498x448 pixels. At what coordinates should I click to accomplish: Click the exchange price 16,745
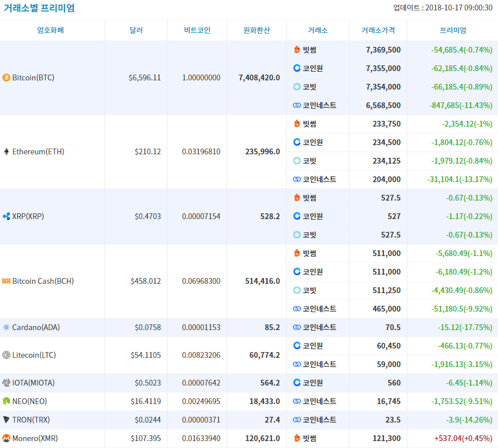[x=389, y=401]
